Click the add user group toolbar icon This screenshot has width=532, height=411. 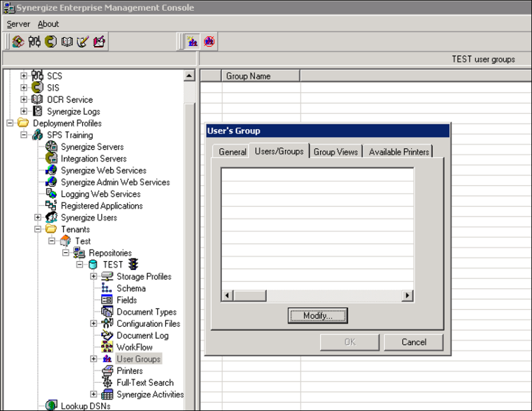coord(192,42)
